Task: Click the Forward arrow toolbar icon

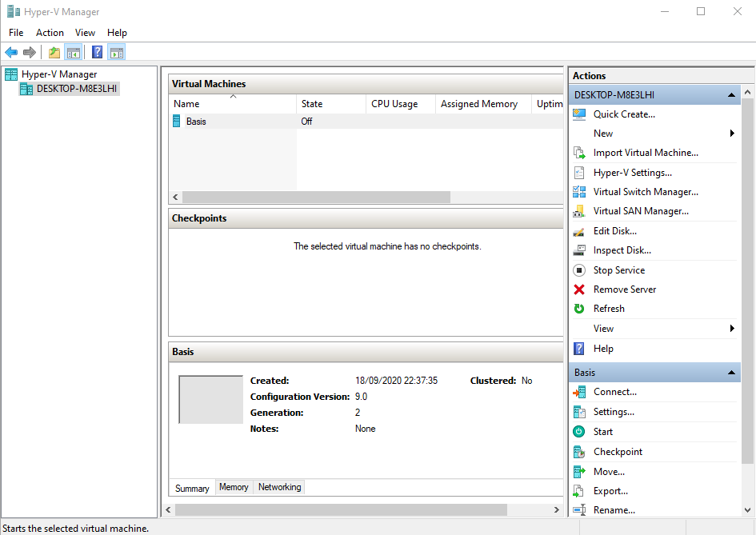Action: [x=30, y=52]
